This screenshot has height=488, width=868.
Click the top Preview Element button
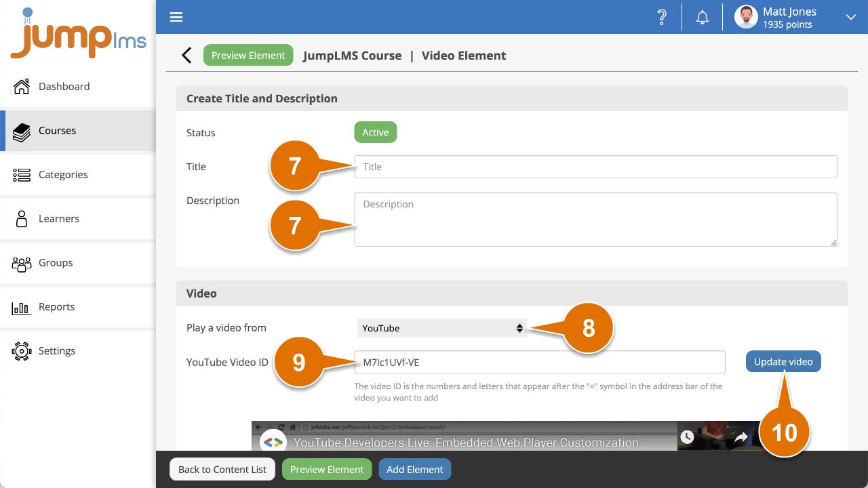pyautogui.click(x=248, y=56)
